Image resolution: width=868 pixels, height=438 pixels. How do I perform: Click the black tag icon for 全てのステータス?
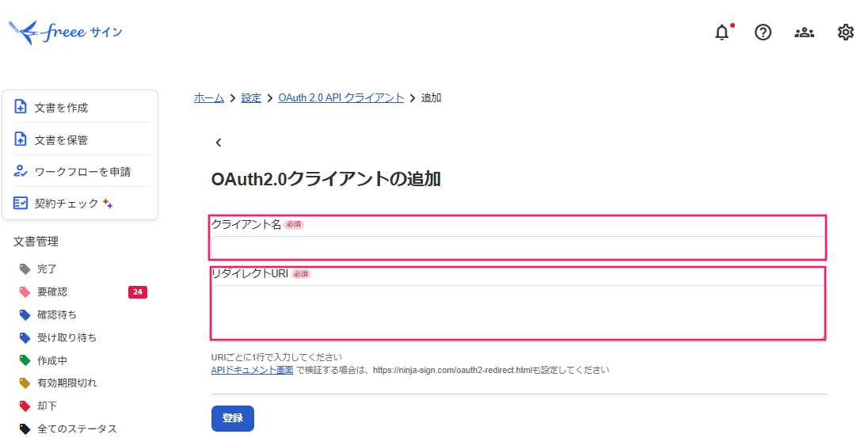(25, 428)
